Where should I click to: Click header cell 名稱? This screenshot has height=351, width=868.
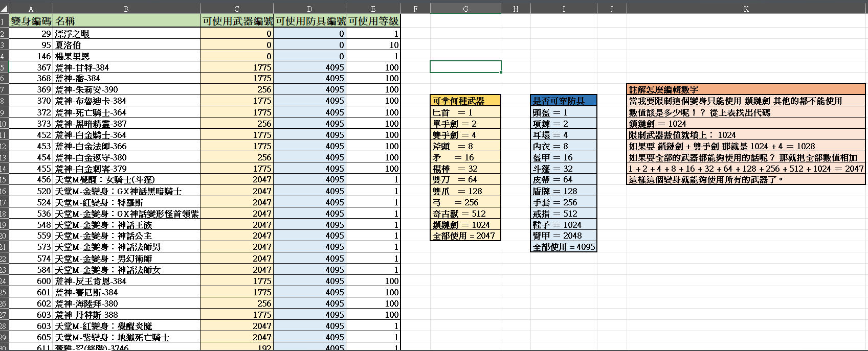(126, 21)
